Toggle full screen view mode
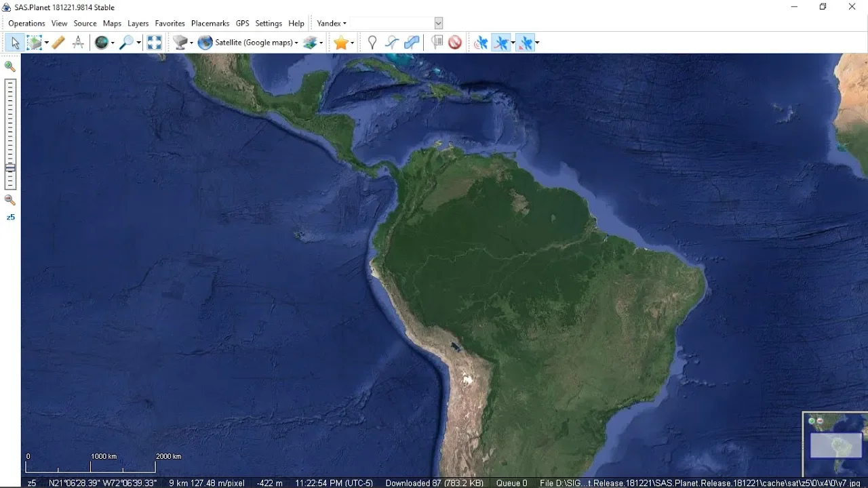 pos(155,43)
